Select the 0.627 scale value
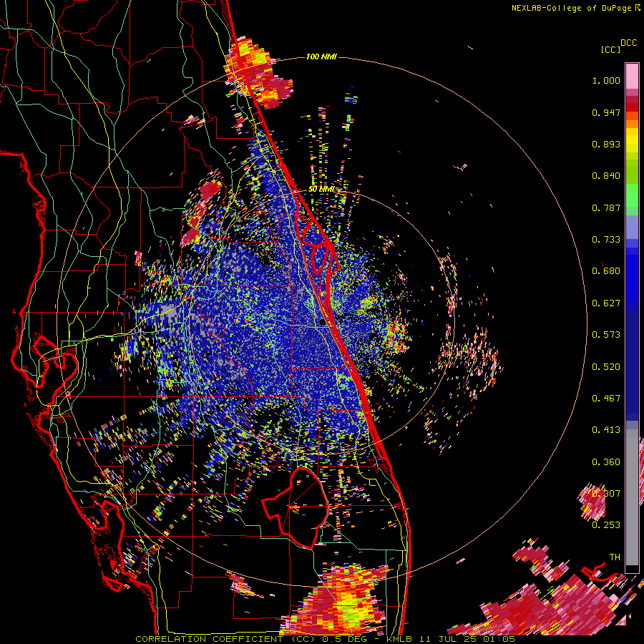 606,303
